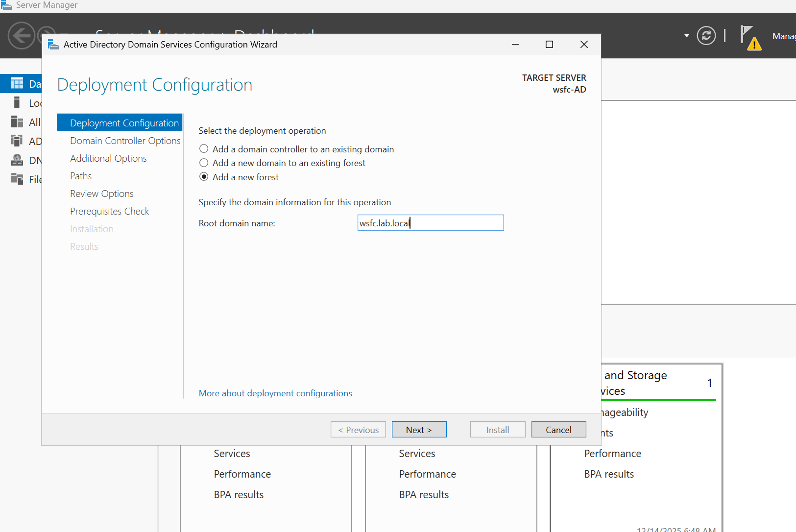
Task: Close the configuration wizard window
Action: coord(584,45)
